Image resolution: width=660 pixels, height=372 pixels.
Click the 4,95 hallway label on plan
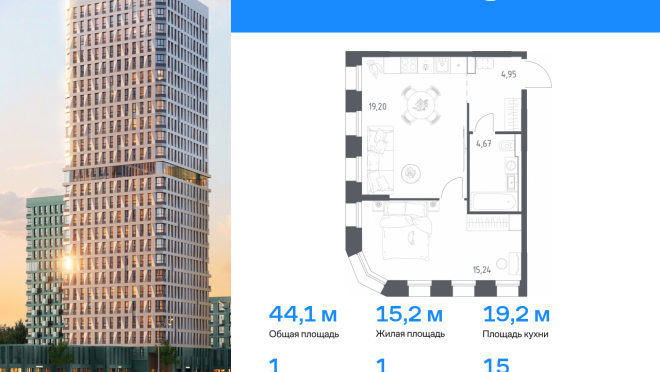coord(508,74)
